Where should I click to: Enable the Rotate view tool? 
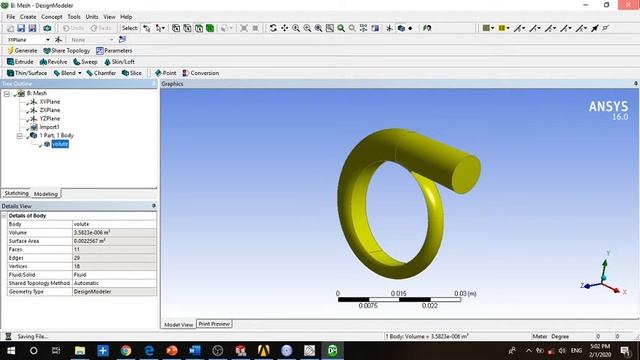(273, 28)
